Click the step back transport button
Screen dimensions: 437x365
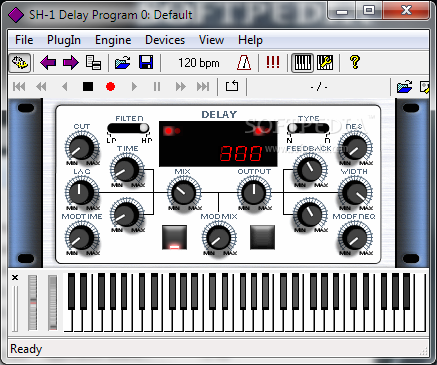[x=65, y=87]
